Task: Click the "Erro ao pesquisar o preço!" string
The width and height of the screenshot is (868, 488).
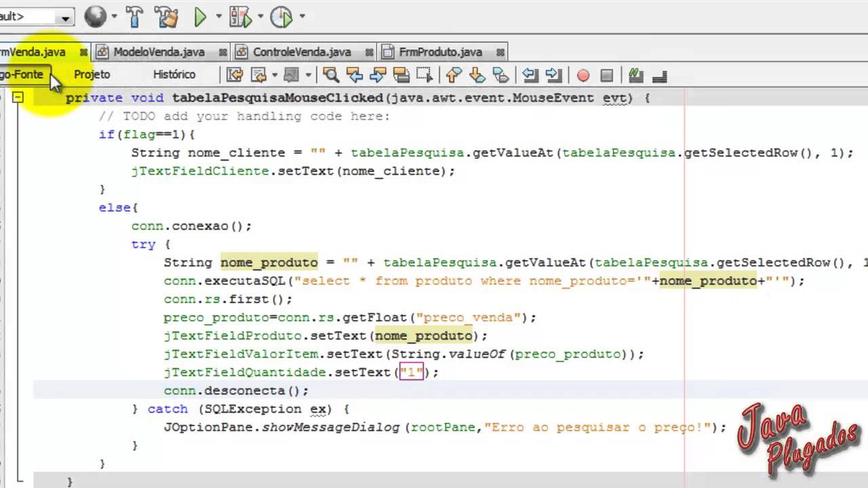Action: [x=597, y=427]
